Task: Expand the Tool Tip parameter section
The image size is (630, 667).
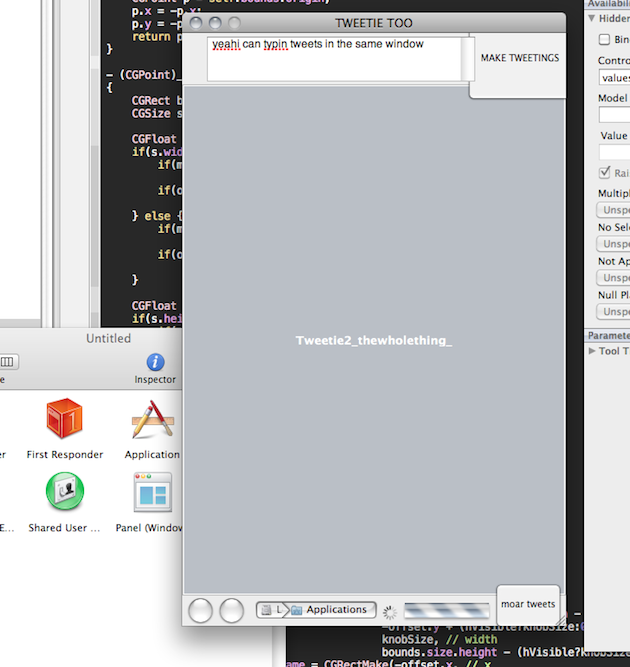Action: point(592,351)
